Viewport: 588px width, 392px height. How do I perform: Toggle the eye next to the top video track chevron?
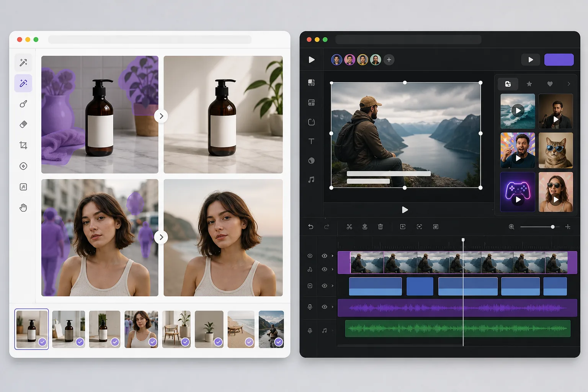(x=325, y=256)
